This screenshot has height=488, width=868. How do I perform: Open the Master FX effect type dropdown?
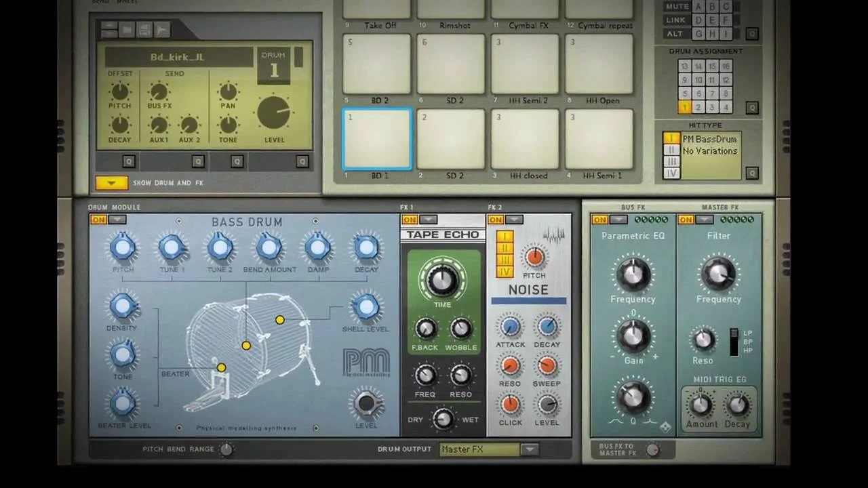pyautogui.click(x=704, y=220)
